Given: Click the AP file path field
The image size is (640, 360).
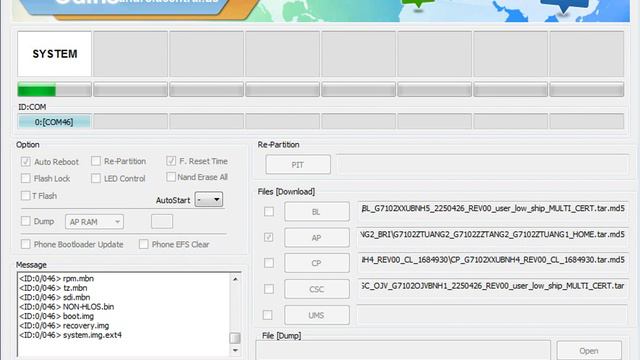Looking at the screenshot, I should point(492,237).
